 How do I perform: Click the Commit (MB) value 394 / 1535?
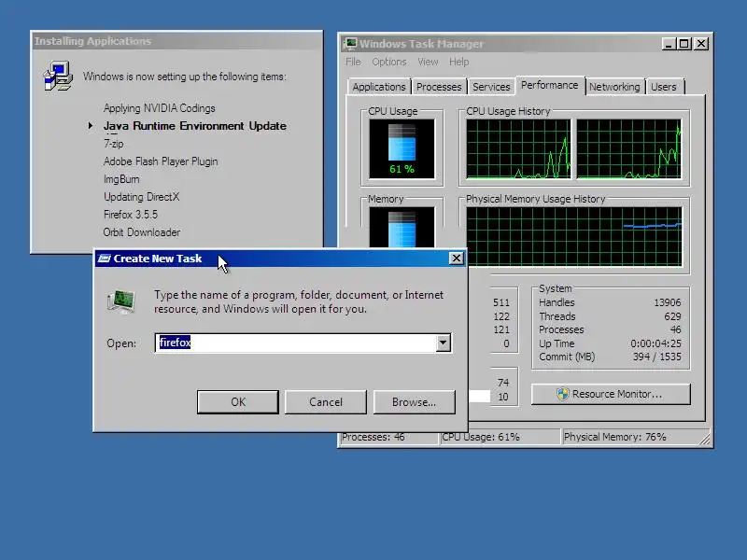[x=657, y=357]
